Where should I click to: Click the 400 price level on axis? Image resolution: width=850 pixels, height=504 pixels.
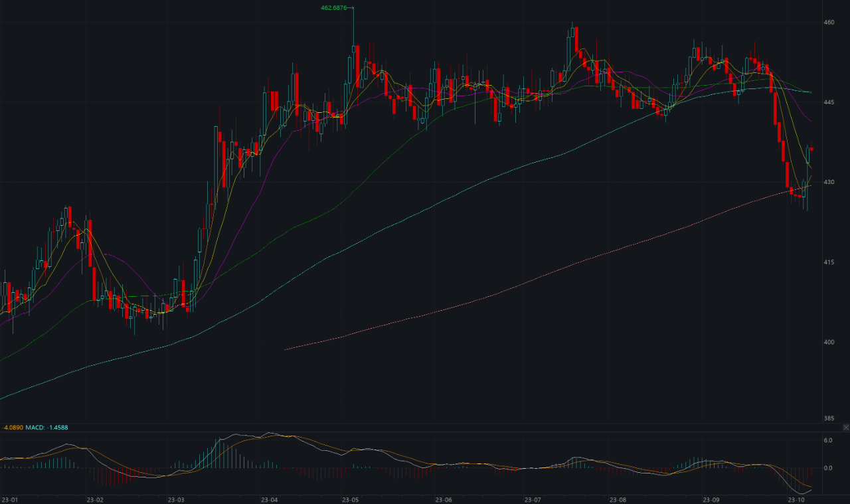tap(828, 342)
